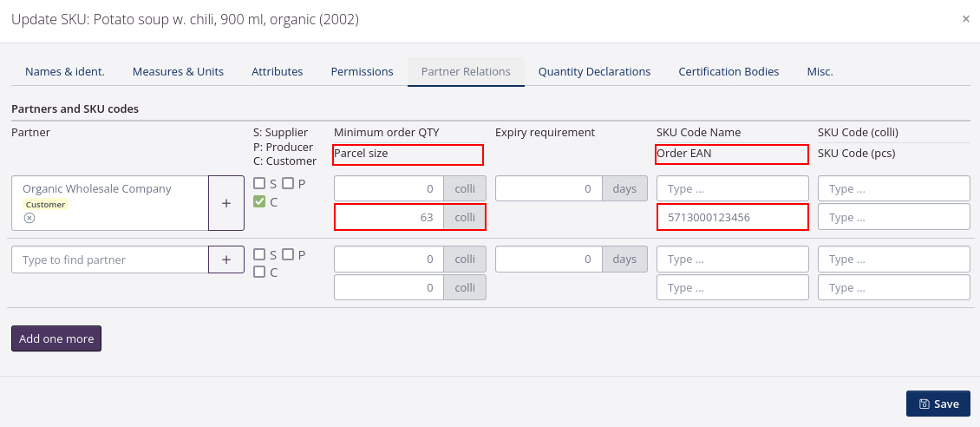Click SKU Code (colli) field for Organic Wholesale Company

point(894,189)
